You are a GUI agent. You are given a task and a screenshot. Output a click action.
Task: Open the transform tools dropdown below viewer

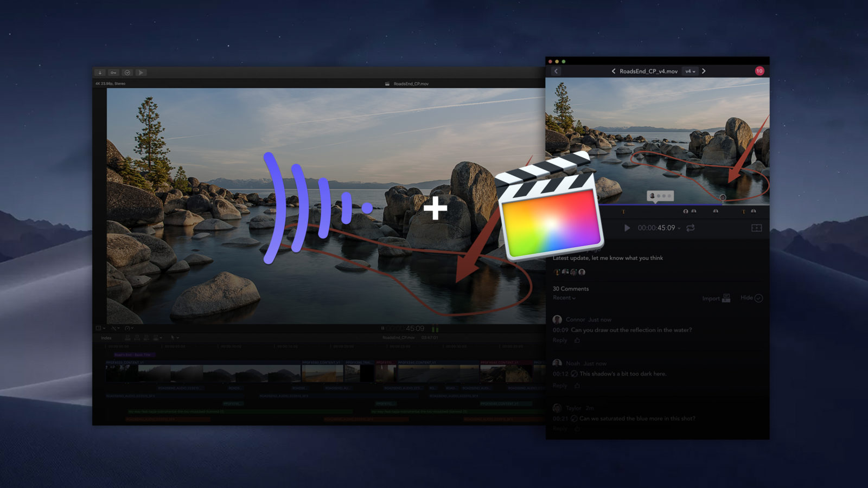pyautogui.click(x=116, y=328)
